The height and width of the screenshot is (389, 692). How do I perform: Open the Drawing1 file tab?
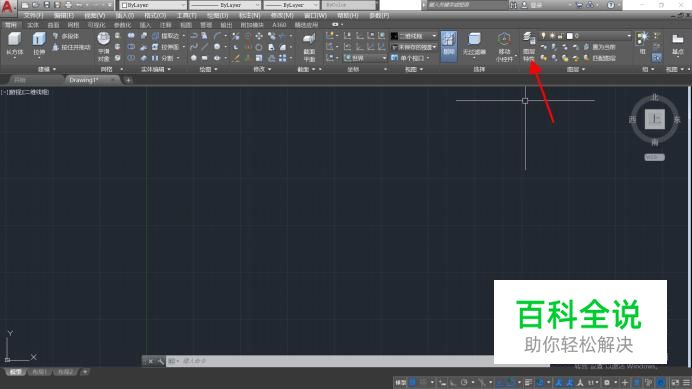[84, 80]
